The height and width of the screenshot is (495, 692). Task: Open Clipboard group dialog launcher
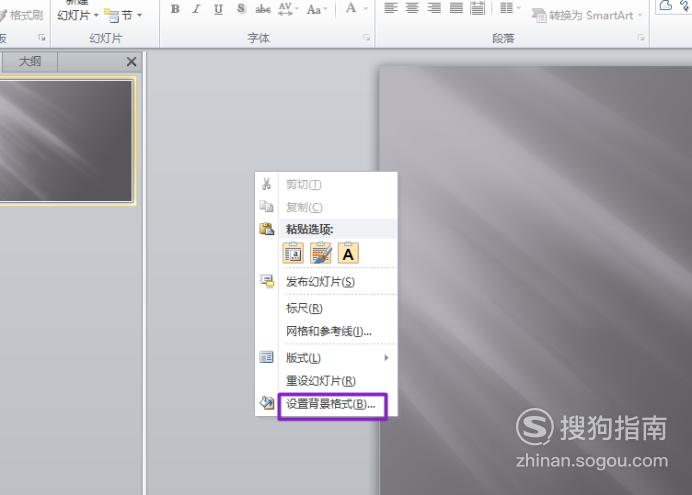[x=42, y=38]
